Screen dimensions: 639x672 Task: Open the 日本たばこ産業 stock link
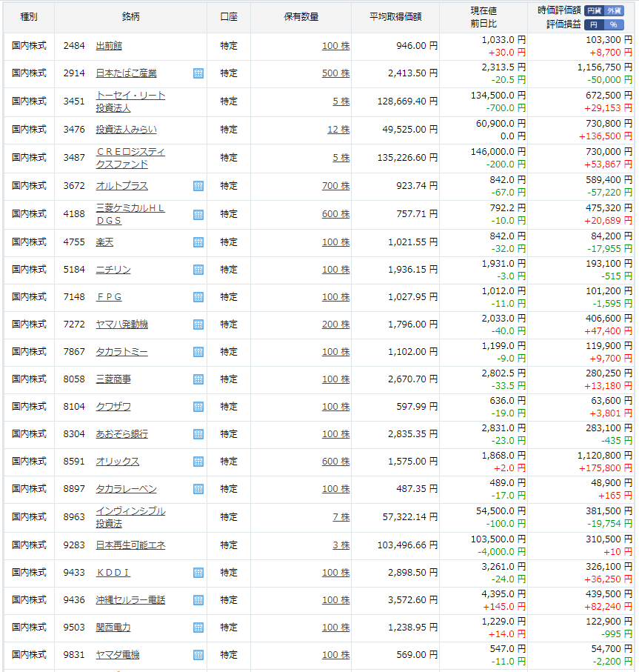[x=127, y=73]
